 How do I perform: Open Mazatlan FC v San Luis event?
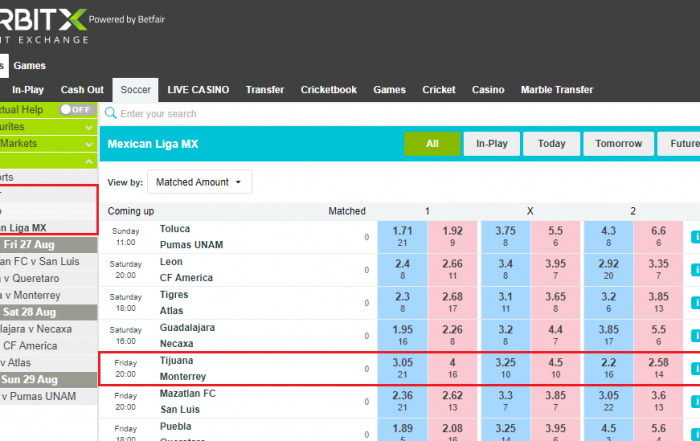(188, 401)
